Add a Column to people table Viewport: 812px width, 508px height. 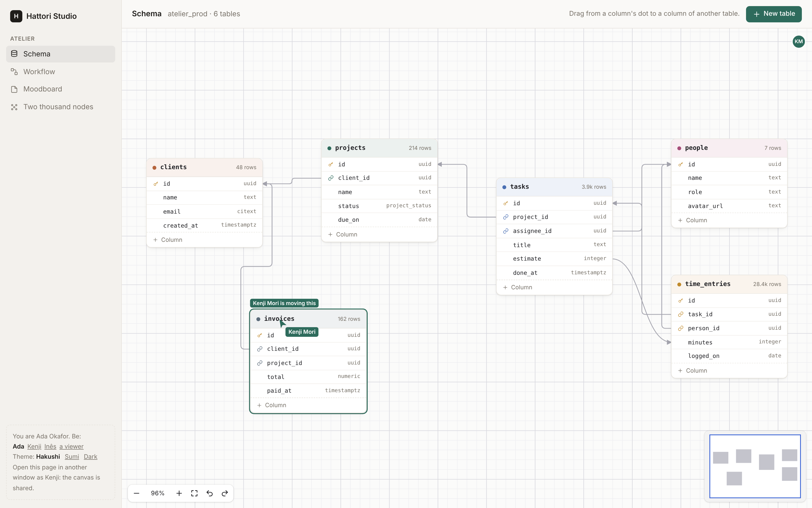click(x=729, y=220)
